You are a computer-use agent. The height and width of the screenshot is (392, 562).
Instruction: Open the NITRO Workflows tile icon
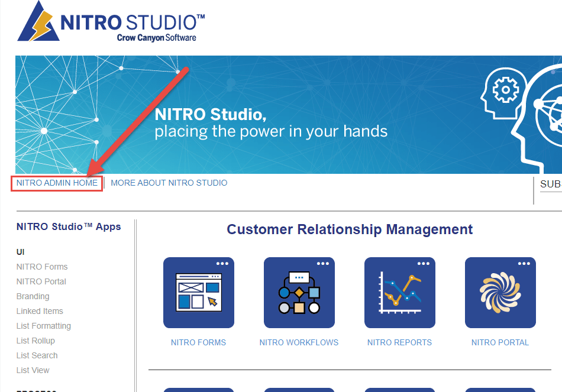299,293
